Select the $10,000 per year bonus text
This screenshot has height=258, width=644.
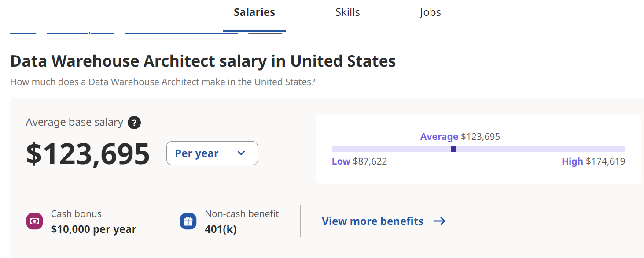pyautogui.click(x=93, y=229)
